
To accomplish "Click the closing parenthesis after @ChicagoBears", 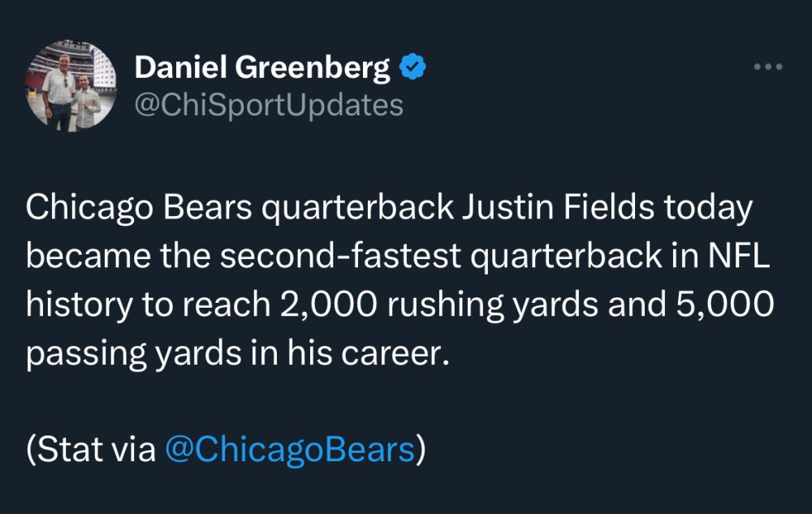I will point(421,449).
